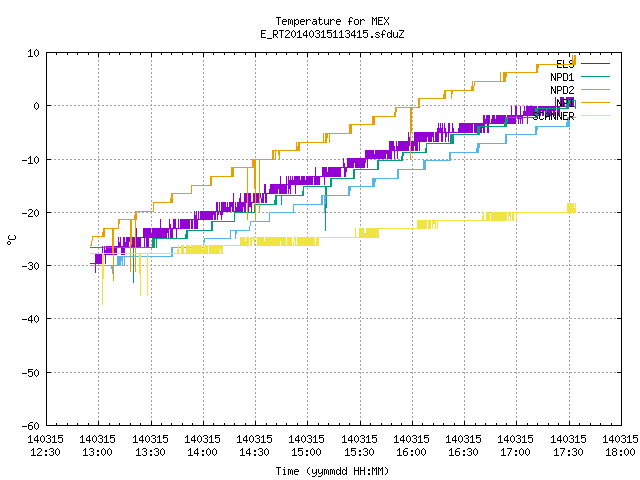Click the chart title 'Temperature for MEX'
This screenshot has width=640, height=480.
(x=332, y=21)
